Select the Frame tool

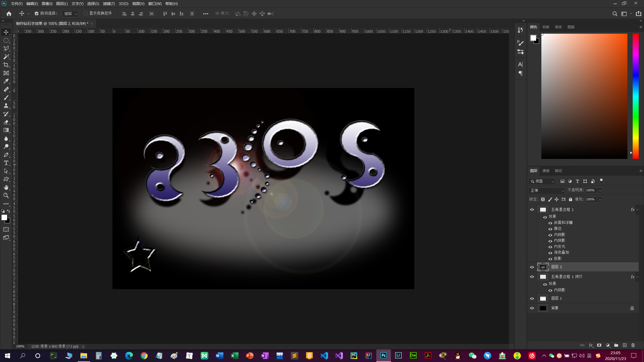pos(6,73)
